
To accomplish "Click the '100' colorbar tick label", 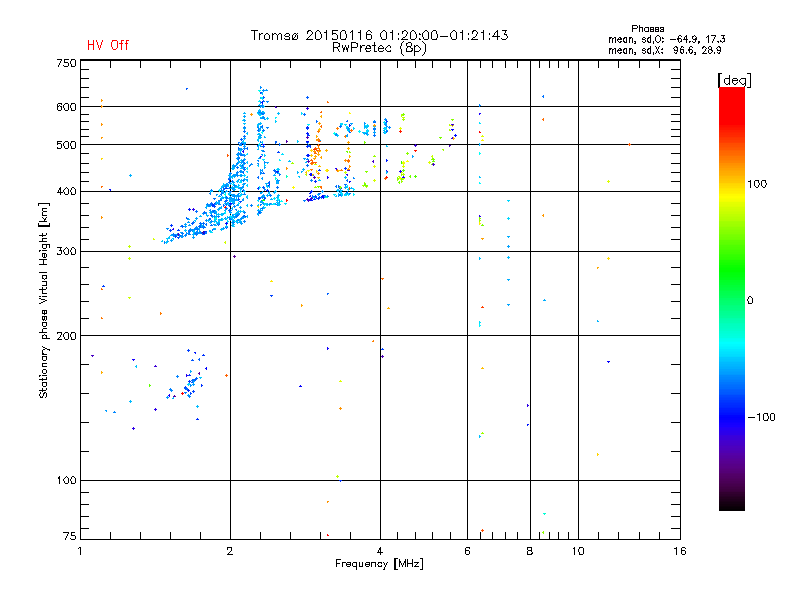I will (757, 184).
